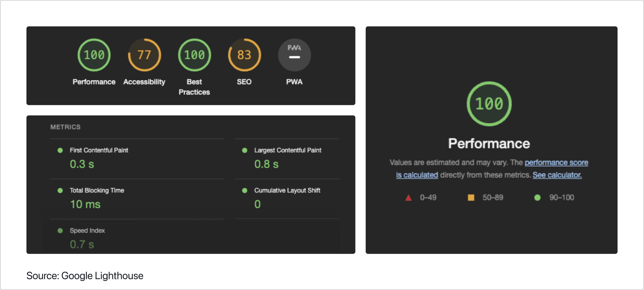644x290 pixels.
Task: Click the 'Accessibility' category label
Action: (x=144, y=82)
